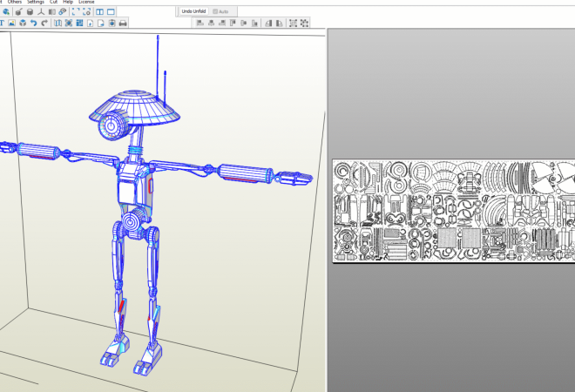The height and width of the screenshot is (392, 575).
Task: Open the Help menu
Action: (67, 3)
